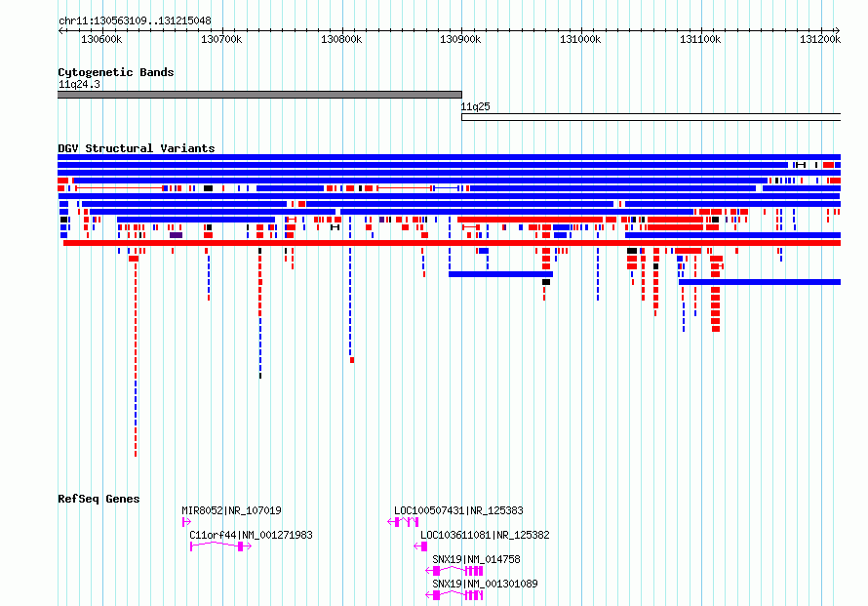The width and height of the screenshot is (868, 606).
Task: Click the C11orf44|NM_001271983 gene label
Action: [x=251, y=535]
